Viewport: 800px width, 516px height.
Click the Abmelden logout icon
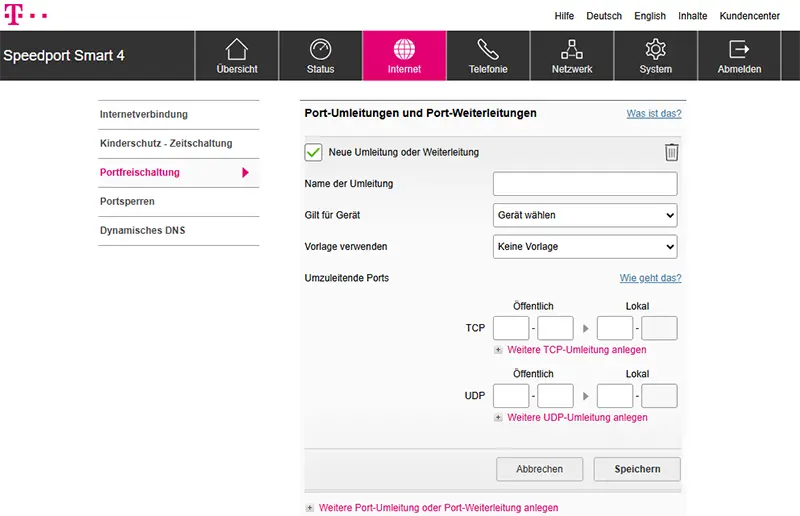[x=739, y=50]
